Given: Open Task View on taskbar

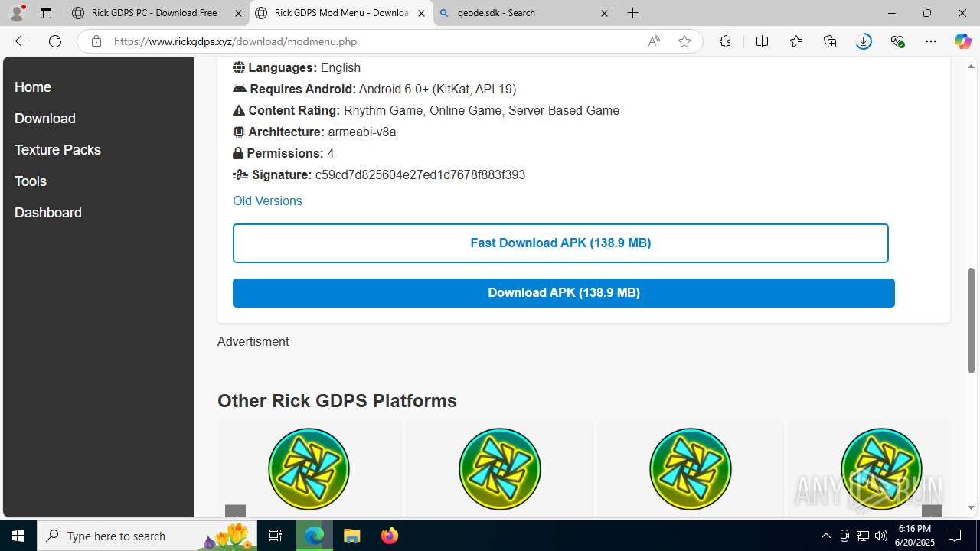Looking at the screenshot, I should (x=276, y=536).
